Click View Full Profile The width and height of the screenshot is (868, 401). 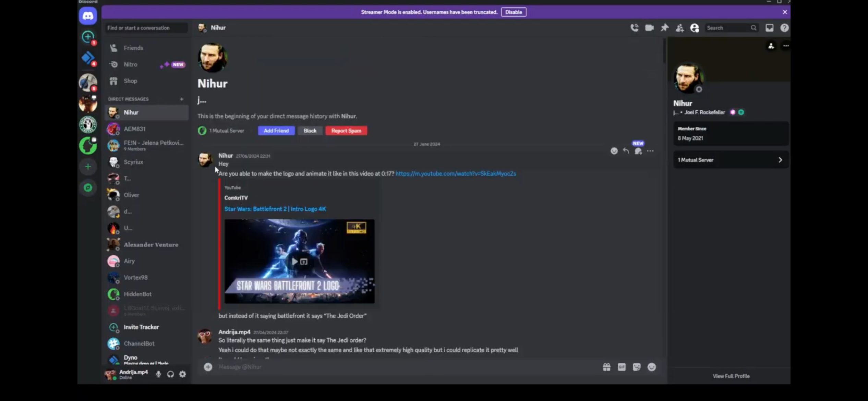731,376
